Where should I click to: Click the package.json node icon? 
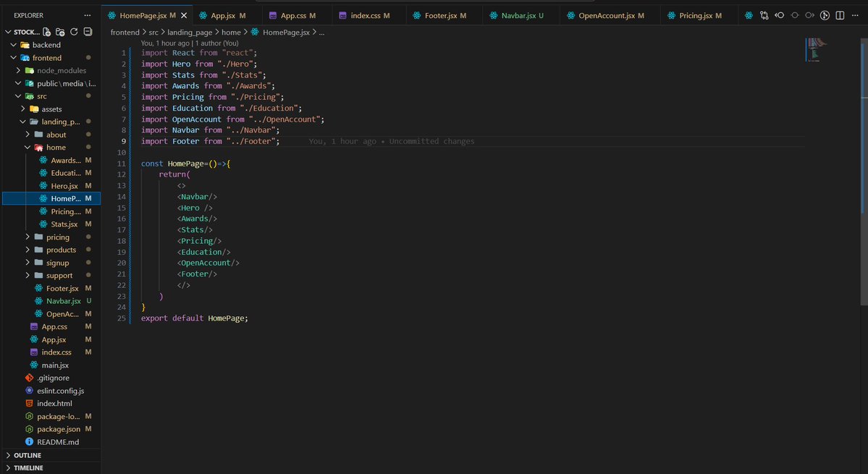tap(30, 428)
